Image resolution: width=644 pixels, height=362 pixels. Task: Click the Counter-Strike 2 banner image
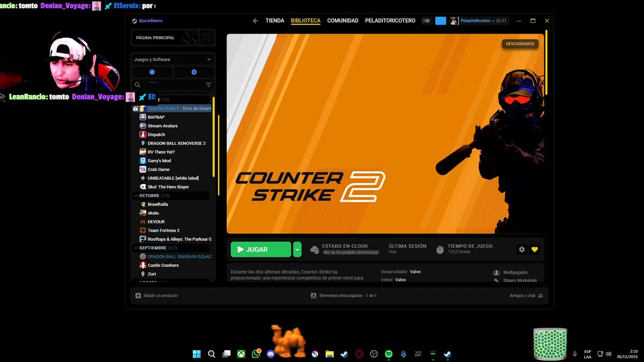(385, 134)
